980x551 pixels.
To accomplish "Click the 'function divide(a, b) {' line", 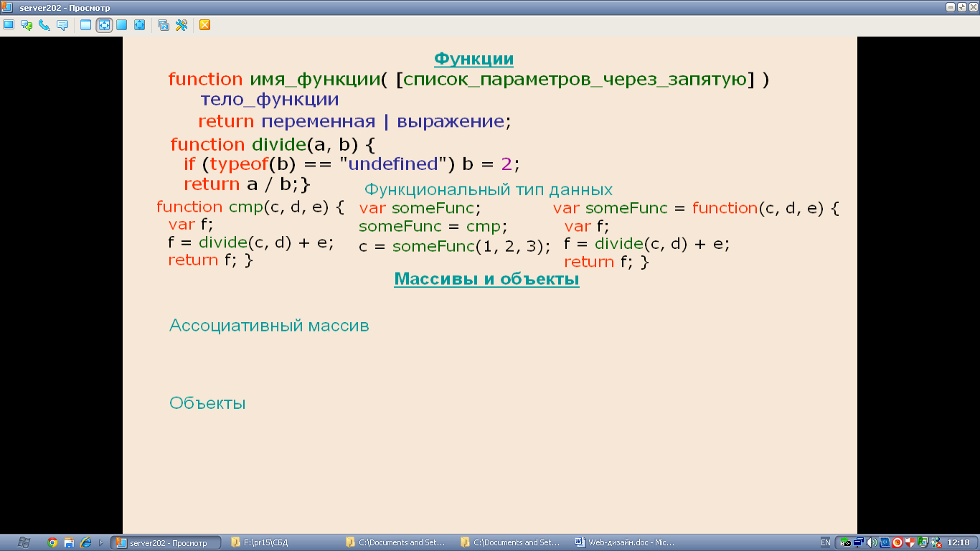I will (273, 144).
